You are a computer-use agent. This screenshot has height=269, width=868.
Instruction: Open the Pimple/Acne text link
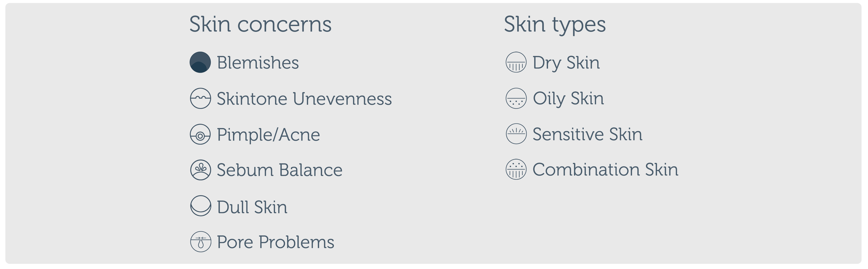coord(268,135)
